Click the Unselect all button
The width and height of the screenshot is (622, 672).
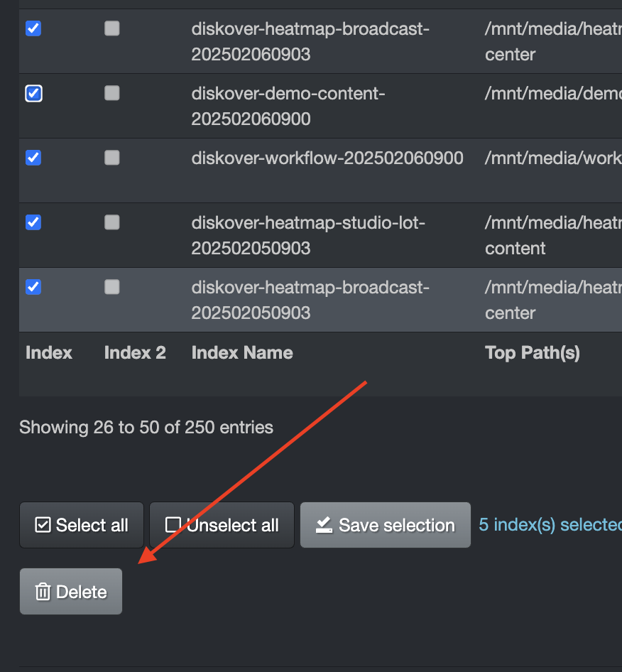coord(222,525)
